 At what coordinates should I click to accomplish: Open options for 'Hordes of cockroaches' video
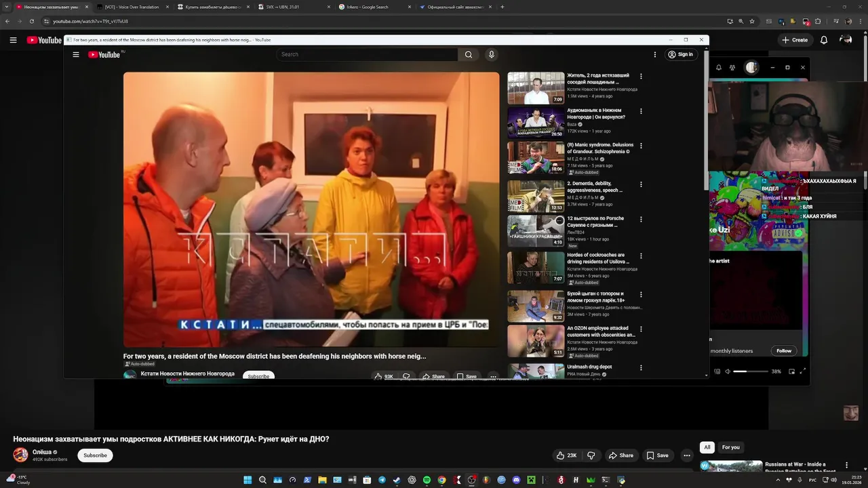pyautogui.click(x=641, y=256)
